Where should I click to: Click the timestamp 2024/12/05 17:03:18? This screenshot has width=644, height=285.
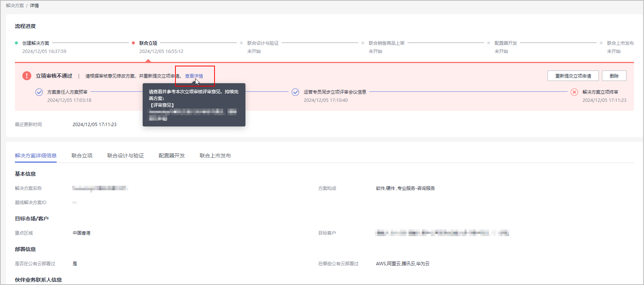pyautogui.click(x=69, y=100)
